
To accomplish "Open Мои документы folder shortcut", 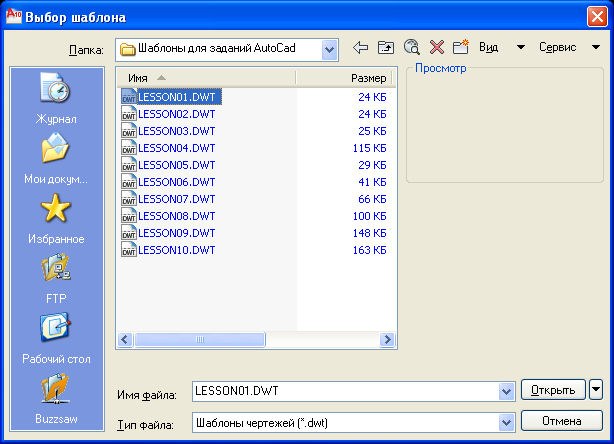I will click(56, 158).
